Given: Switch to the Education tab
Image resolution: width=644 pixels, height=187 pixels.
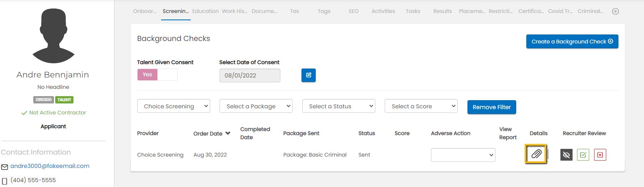Looking at the screenshot, I should [205, 11].
